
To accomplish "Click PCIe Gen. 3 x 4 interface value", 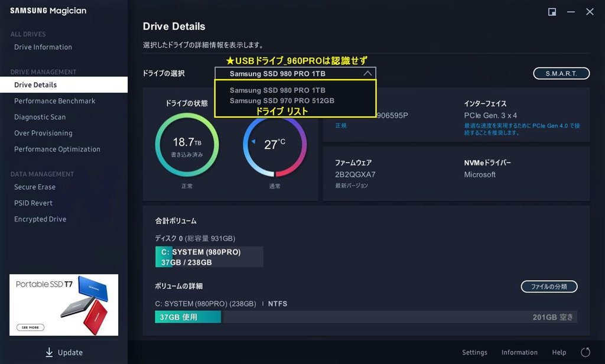I will point(490,115).
